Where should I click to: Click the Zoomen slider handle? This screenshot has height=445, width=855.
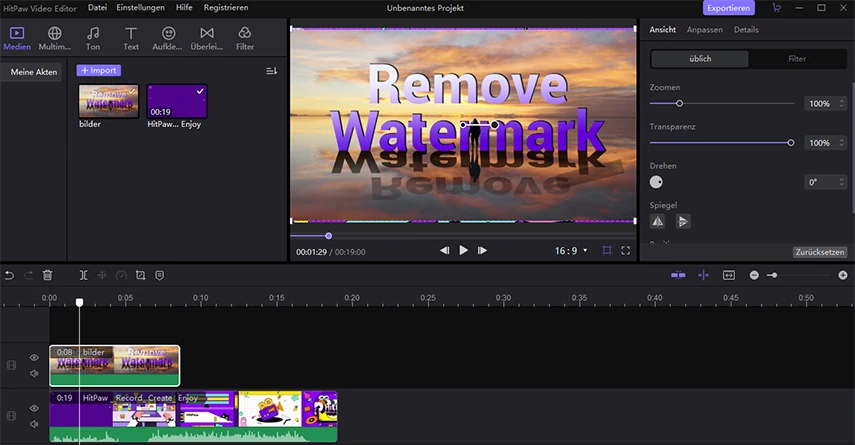[679, 104]
